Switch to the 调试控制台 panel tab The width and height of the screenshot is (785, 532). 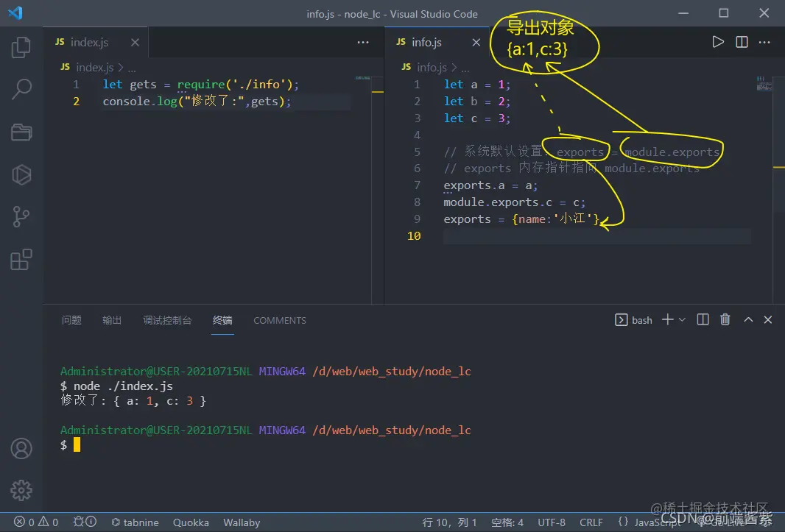point(167,320)
